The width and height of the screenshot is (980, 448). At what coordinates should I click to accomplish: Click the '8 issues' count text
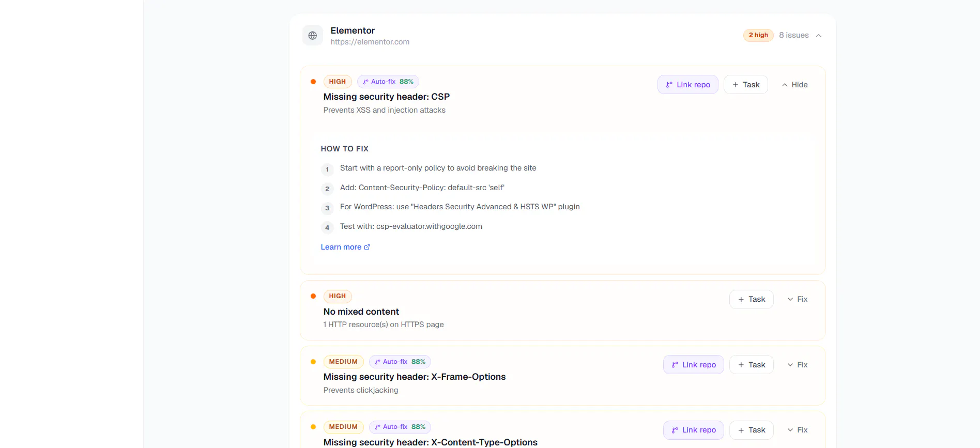click(794, 35)
